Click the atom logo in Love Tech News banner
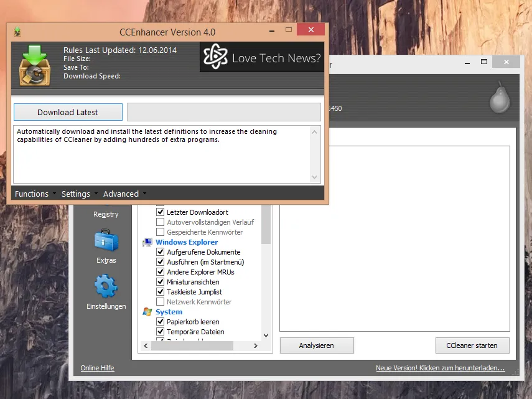The width and height of the screenshot is (532, 399). pos(215,57)
